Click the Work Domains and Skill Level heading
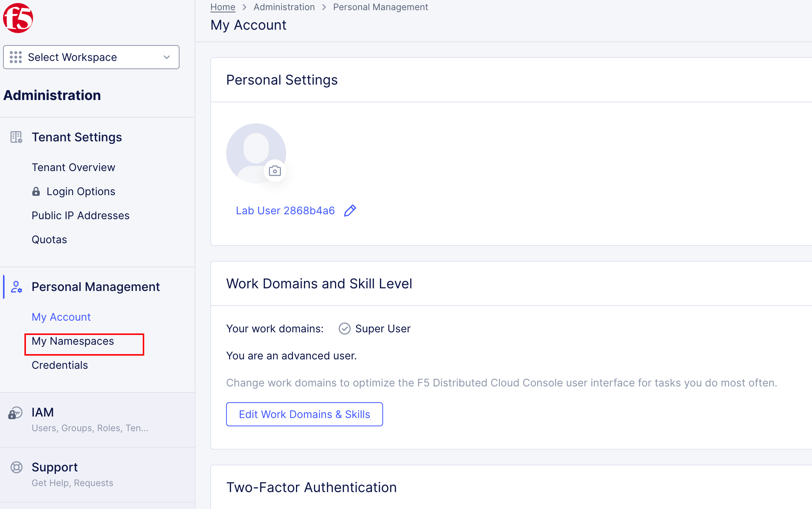The height and width of the screenshot is (509, 812). coord(319,283)
